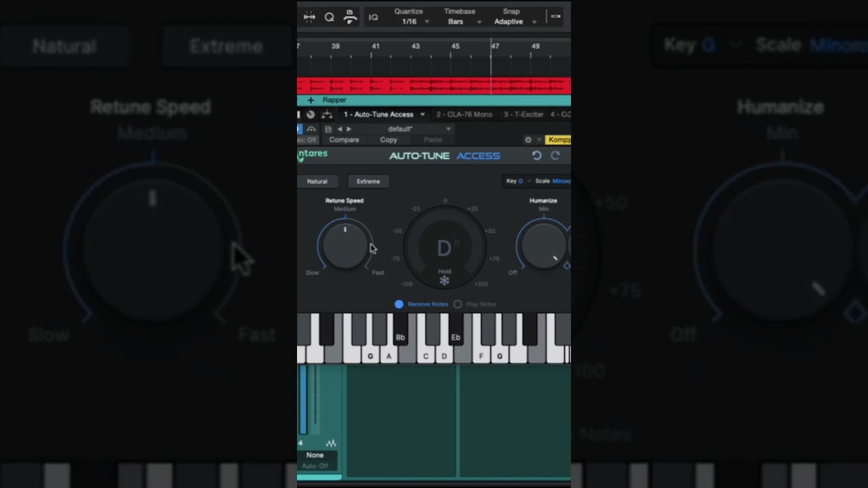Click the Paste button
This screenshot has width=868, height=488.
433,140
